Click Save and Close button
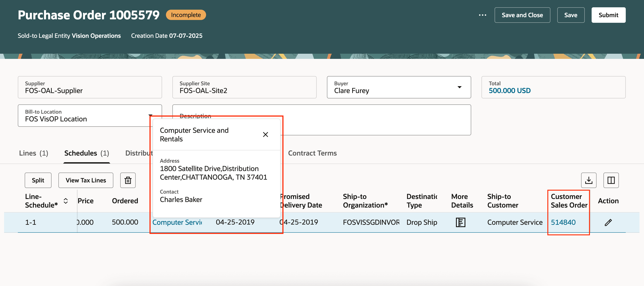The width and height of the screenshot is (644, 286). click(522, 15)
